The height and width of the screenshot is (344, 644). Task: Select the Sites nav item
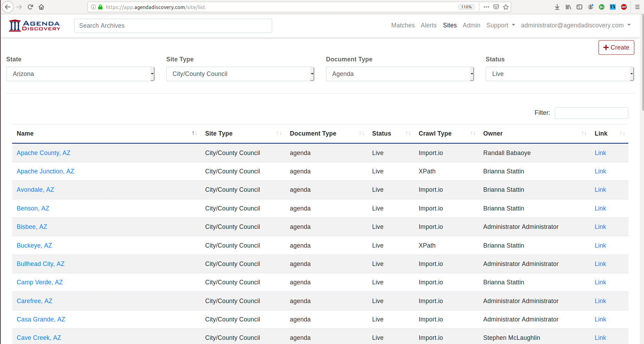450,25
